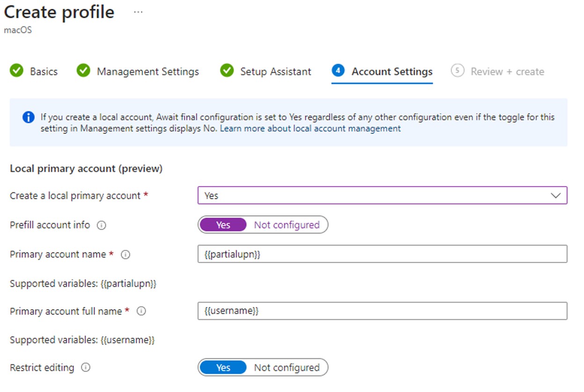Select Yes on Prefill account info toggle
584x392 pixels.
click(223, 225)
